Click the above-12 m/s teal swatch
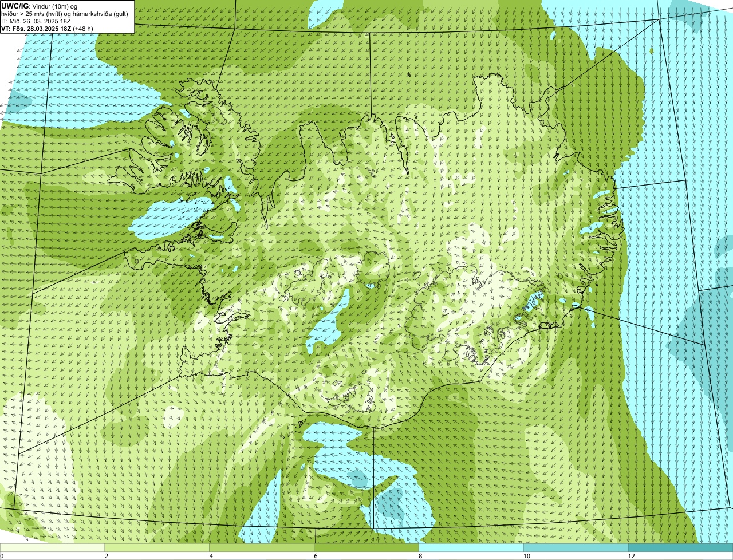Viewport: 733px width, 560px height. tap(680, 547)
